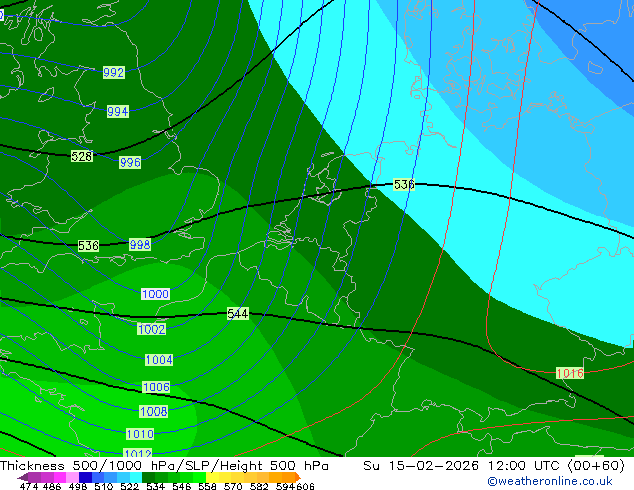Screen dimensions: 634x490
Task: Click the 1008 isobar label
Action: (154, 412)
